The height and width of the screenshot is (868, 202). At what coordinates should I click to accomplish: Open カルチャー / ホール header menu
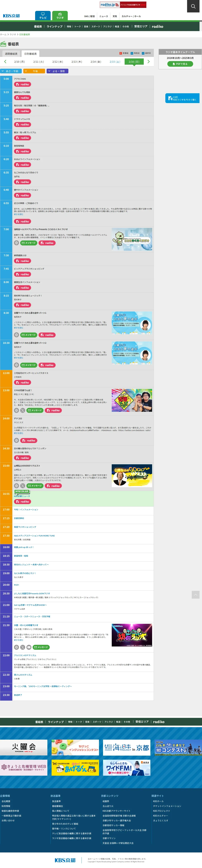tap(131, 16)
